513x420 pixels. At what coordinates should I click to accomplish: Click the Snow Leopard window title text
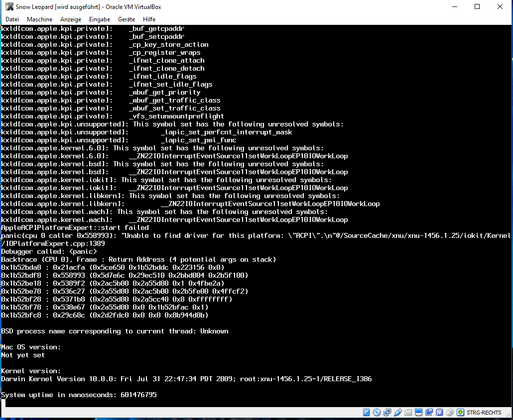pos(89,7)
